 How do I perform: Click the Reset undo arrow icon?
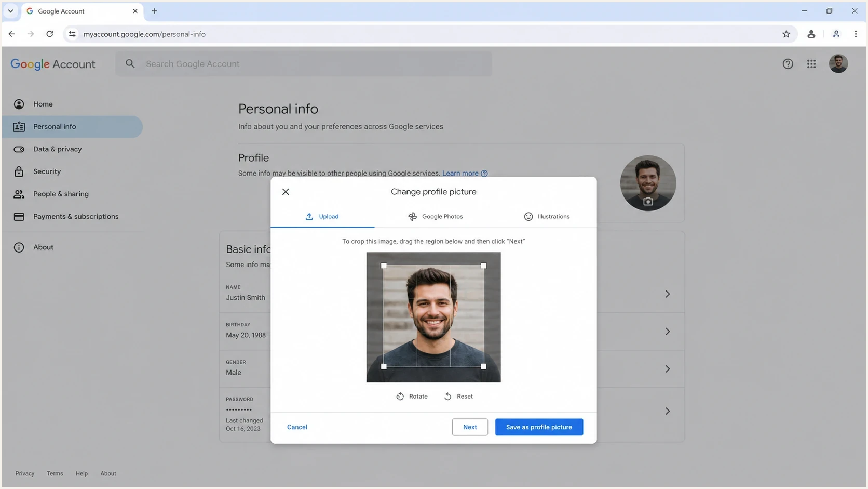click(447, 397)
